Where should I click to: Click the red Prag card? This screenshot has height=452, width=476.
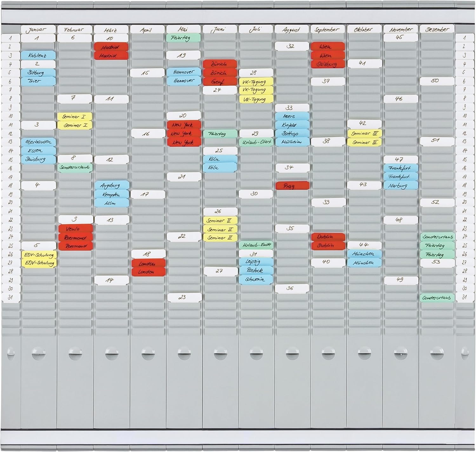[x=292, y=186]
